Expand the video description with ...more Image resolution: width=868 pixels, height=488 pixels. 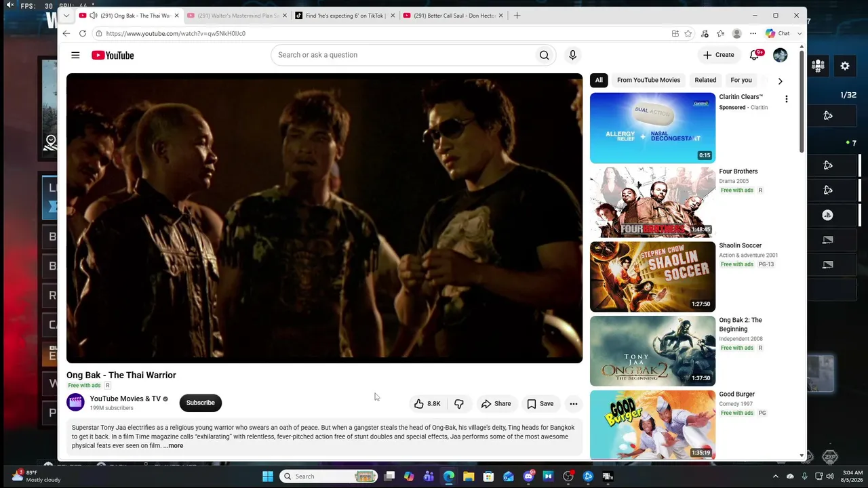pos(174,446)
